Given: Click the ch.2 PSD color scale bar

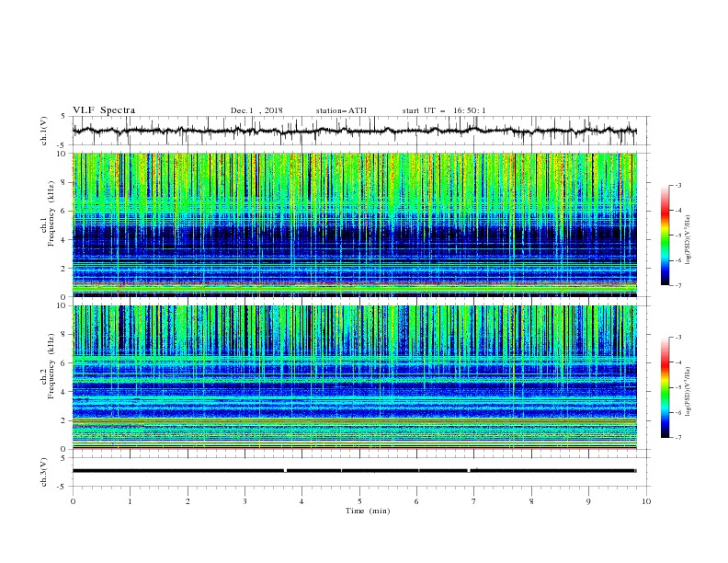Looking at the screenshot, I should pyautogui.click(x=665, y=387).
